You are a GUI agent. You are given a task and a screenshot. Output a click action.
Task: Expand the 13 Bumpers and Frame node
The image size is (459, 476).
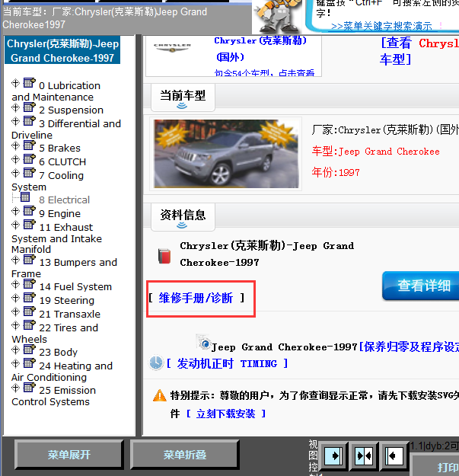click(x=15, y=260)
